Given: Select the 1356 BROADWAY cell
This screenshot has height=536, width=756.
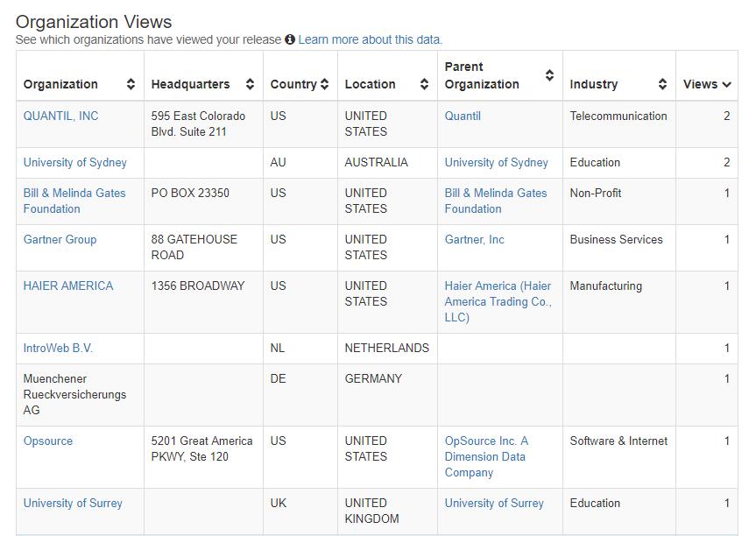Looking at the screenshot, I should point(203,302).
